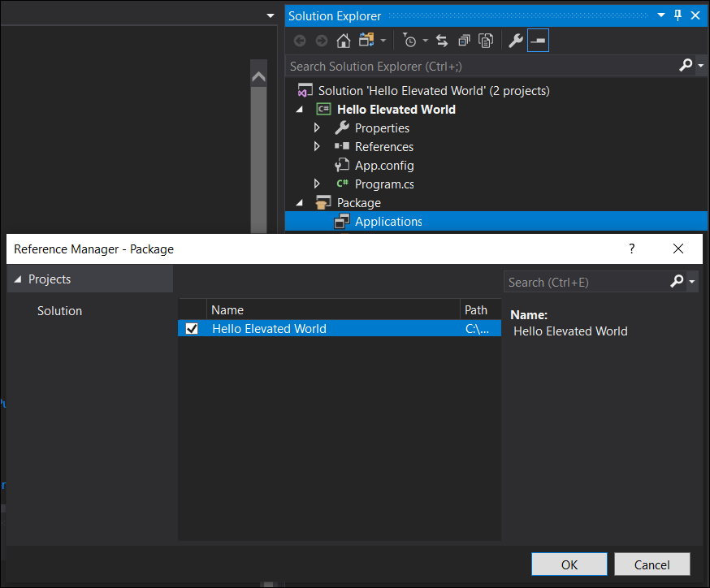Select the Package project

358,203
